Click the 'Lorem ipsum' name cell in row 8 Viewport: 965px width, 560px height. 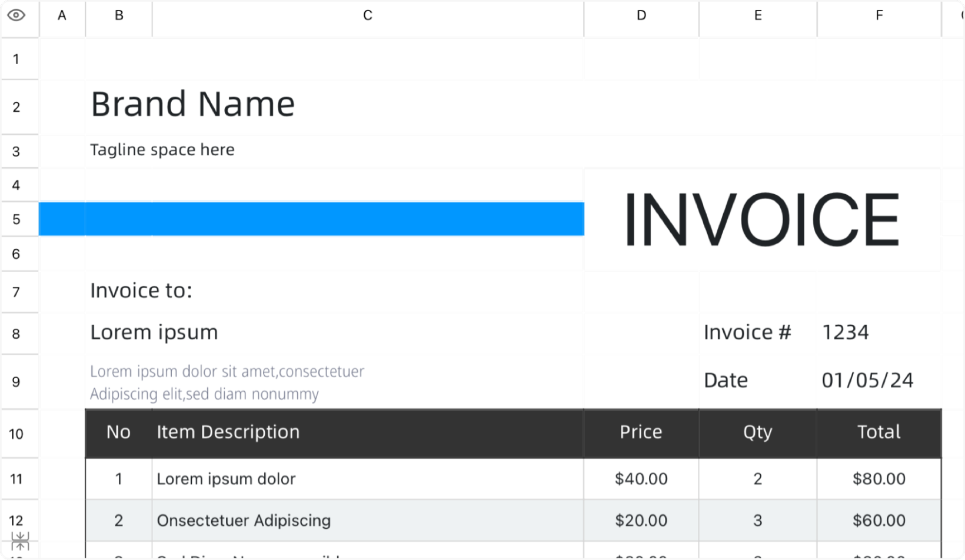(154, 333)
